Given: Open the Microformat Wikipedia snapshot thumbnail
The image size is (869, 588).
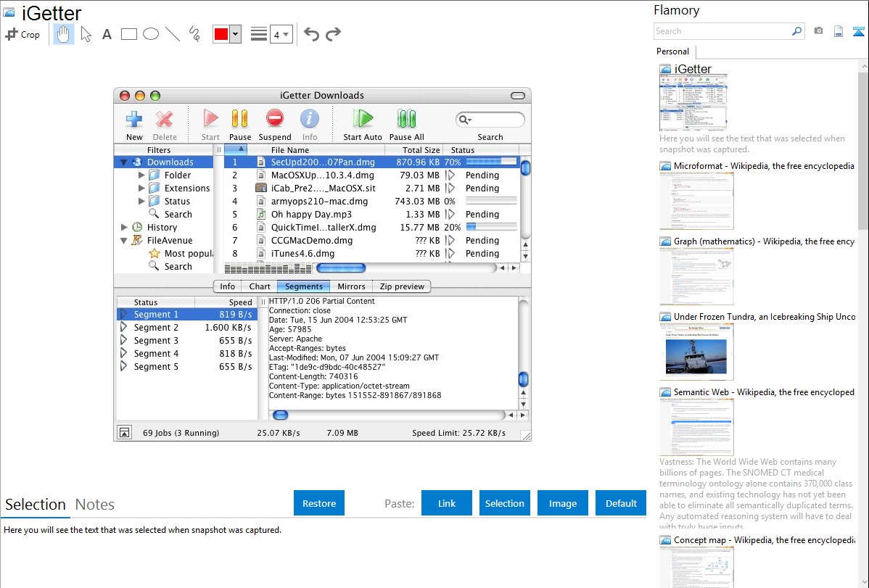Looking at the screenshot, I should point(696,201).
